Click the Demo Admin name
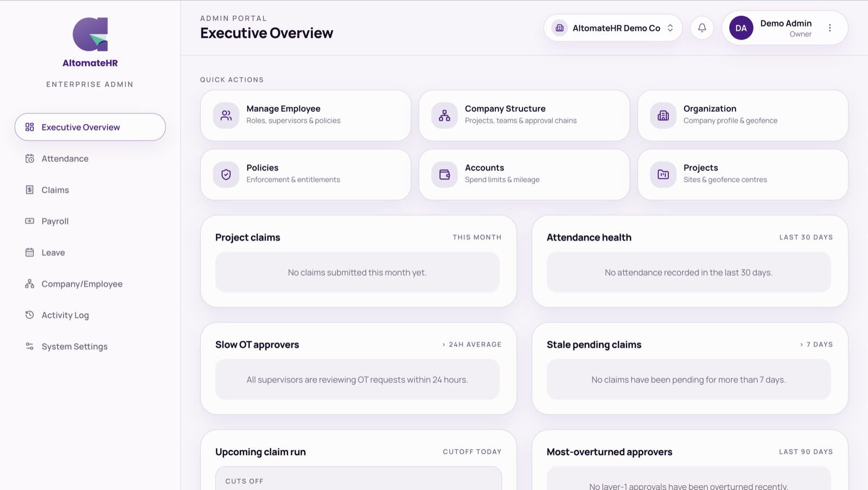 786,23
